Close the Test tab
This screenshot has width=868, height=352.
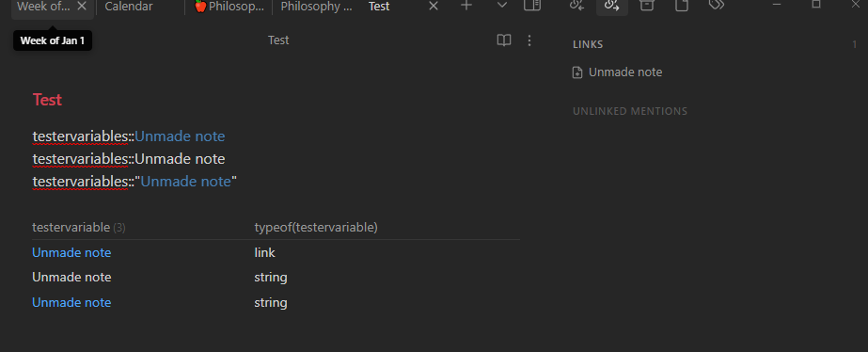pyautogui.click(x=434, y=6)
